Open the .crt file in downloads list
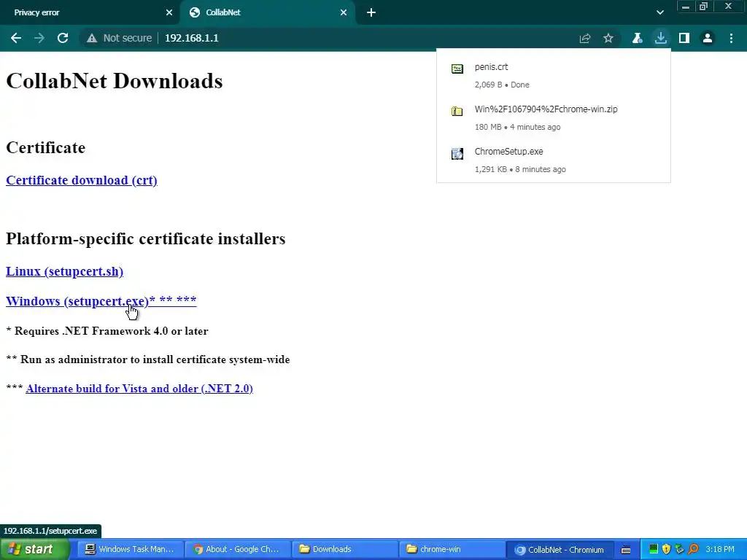The width and height of the screenshot is (747, 560). tap(553, 75)
